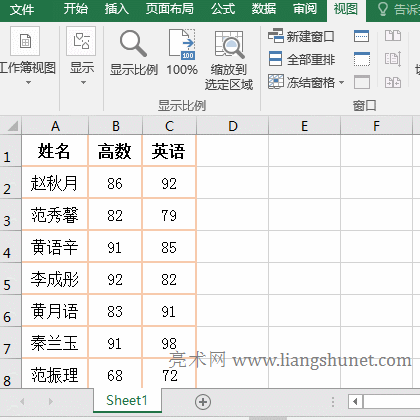Click next sheet navigation arrow

pos(51,401)
